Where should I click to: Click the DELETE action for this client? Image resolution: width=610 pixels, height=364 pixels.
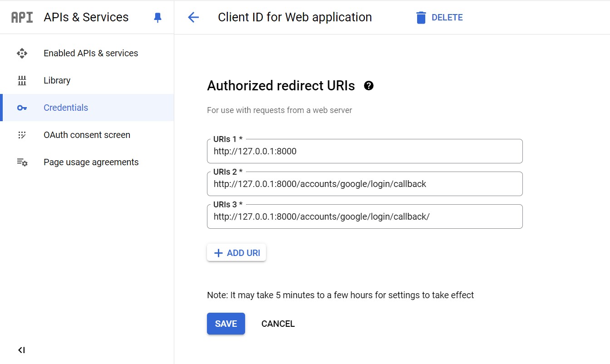[448, 17]
